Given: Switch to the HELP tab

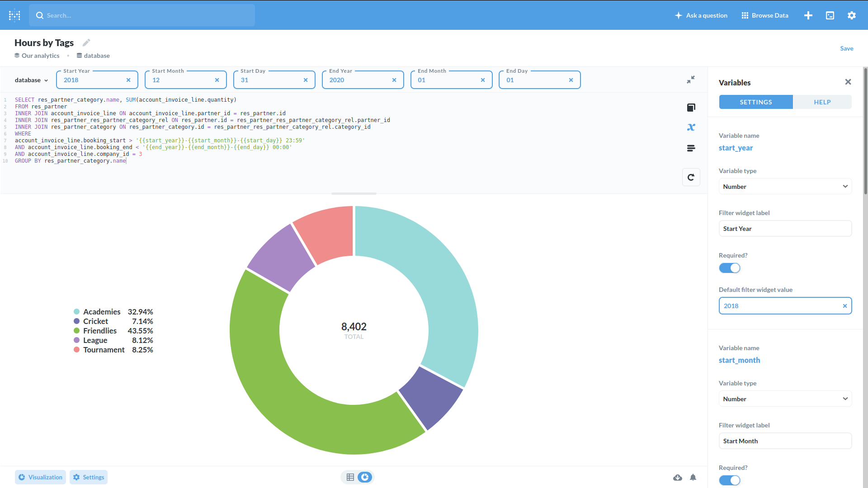Looking at the screenshot, I should [822, 102].
